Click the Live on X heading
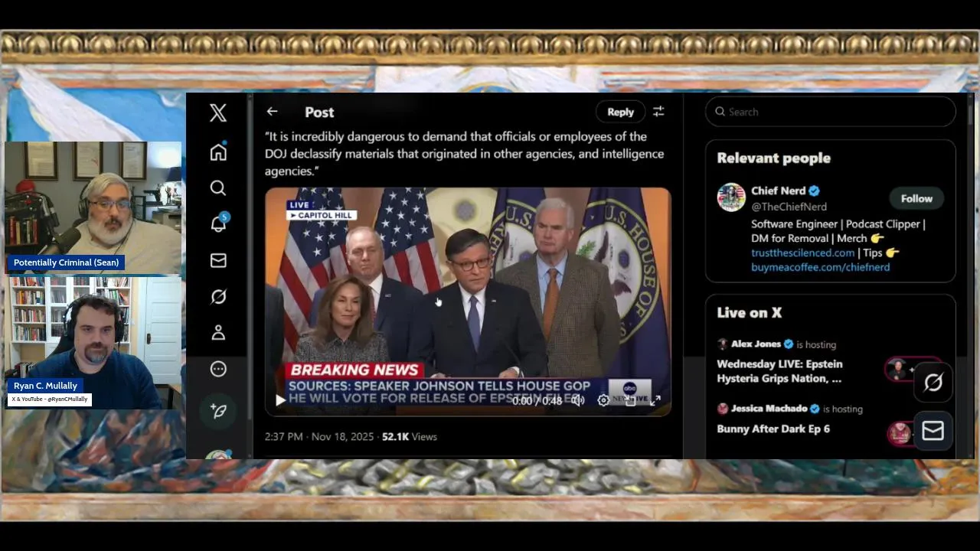980x551 pixels. click(749, 312)
